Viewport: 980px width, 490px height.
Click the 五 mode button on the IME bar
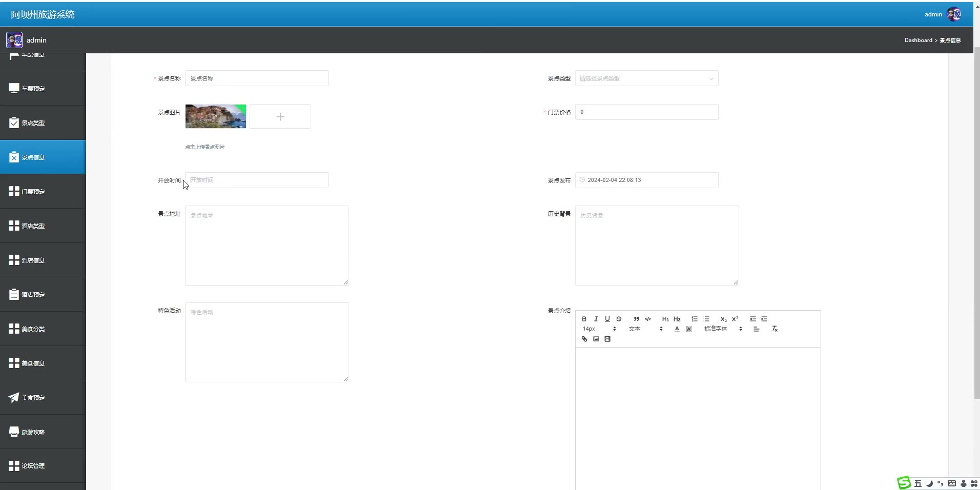click(x=917, y=483)
